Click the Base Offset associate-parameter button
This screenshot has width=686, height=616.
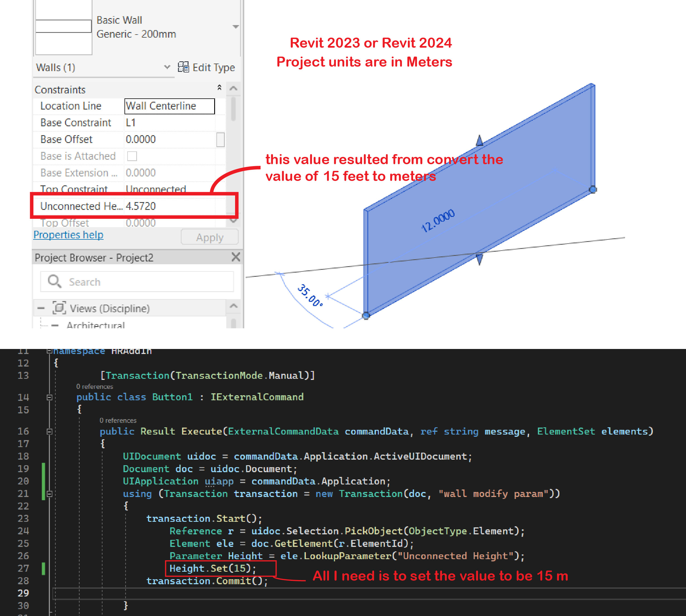220,139
